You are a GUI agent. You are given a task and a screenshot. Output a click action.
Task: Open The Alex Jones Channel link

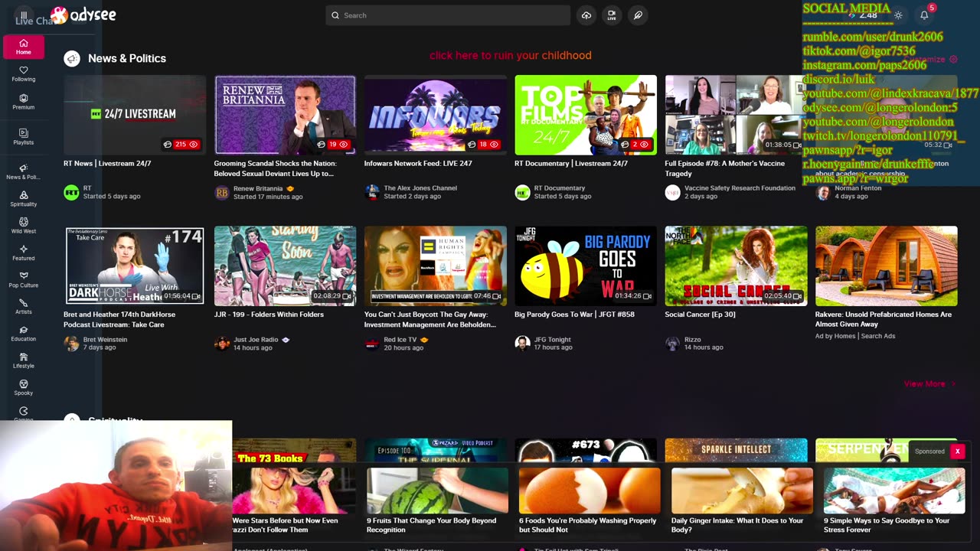coord(420,188)
